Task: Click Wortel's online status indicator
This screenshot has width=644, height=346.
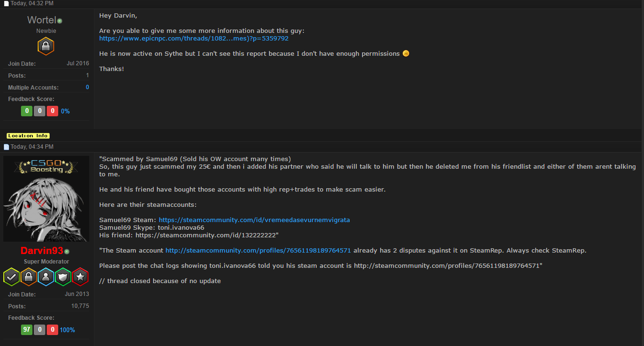Action: (60, 21)
